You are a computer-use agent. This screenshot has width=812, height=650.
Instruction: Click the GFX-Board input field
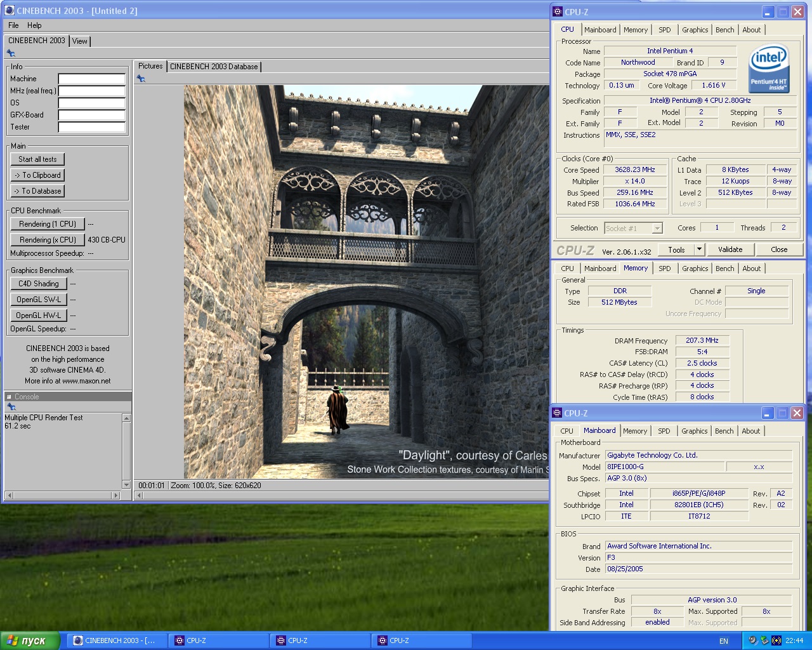(92, 115)
